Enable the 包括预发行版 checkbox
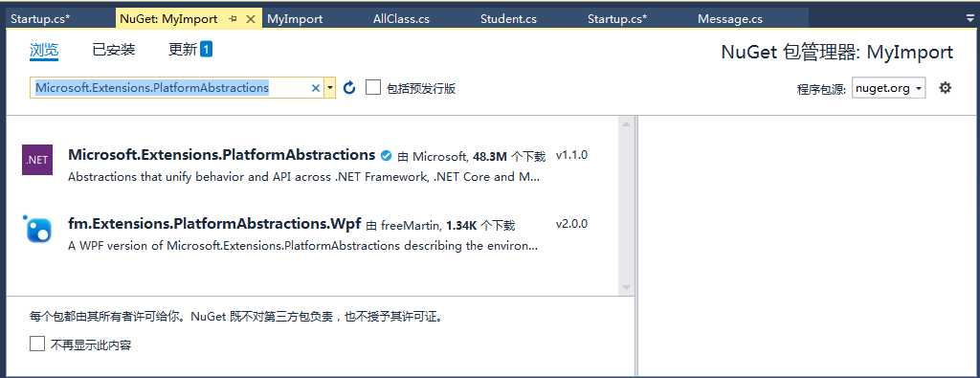This screenshot has height=378, width=980. pyautogui.click(x=373, y=87)
